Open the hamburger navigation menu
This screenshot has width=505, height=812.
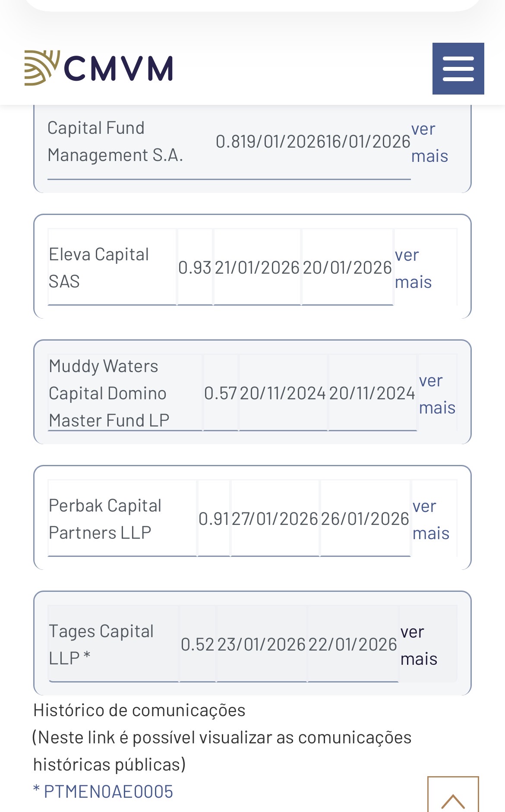[x=458, y=69]
